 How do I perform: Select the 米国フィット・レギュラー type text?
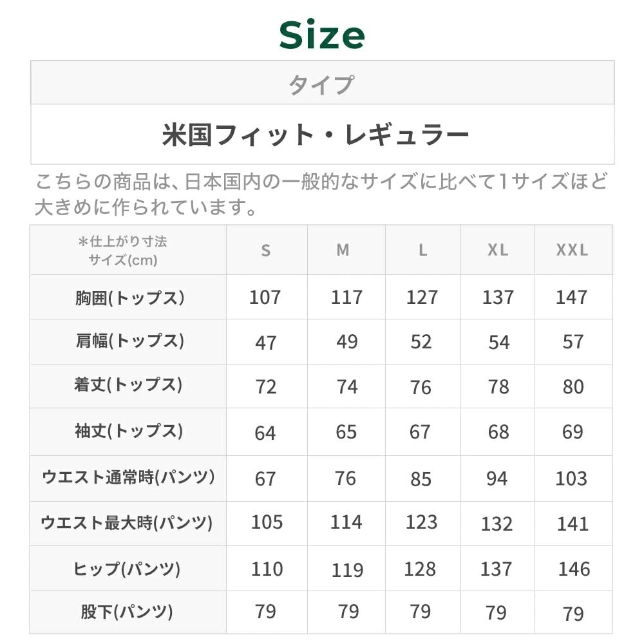tap(316, 135)
